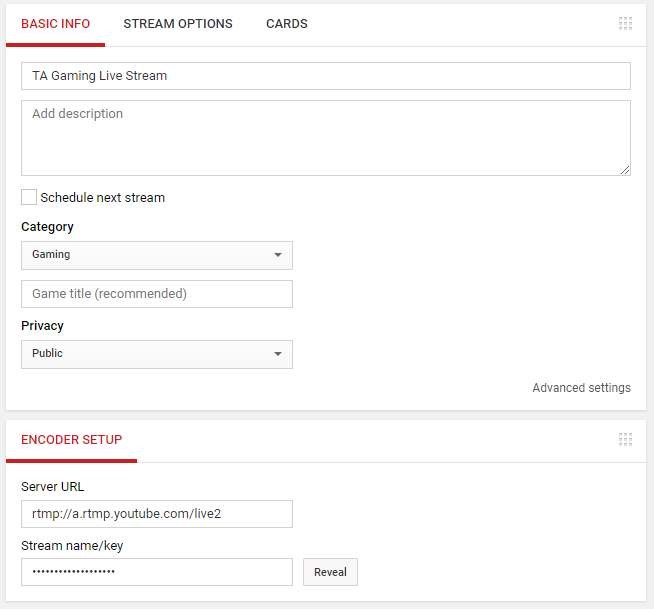Screen dimensions: 654x609
Task: Click the Reveal stream key button
Action: tap(330, 572)
